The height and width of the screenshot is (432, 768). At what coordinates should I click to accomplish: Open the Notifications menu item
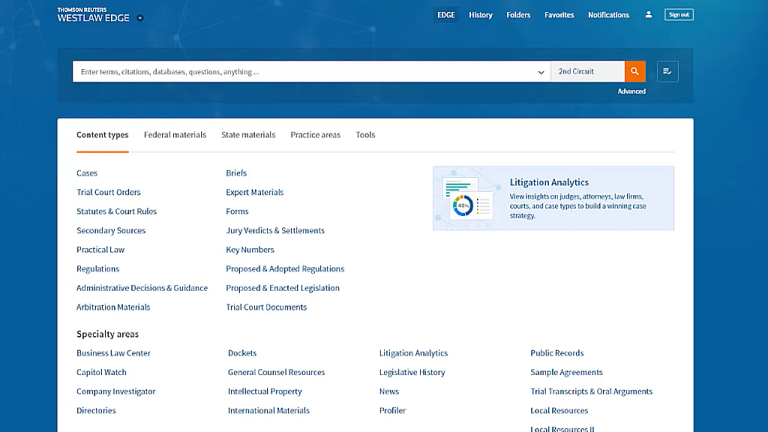608,15
